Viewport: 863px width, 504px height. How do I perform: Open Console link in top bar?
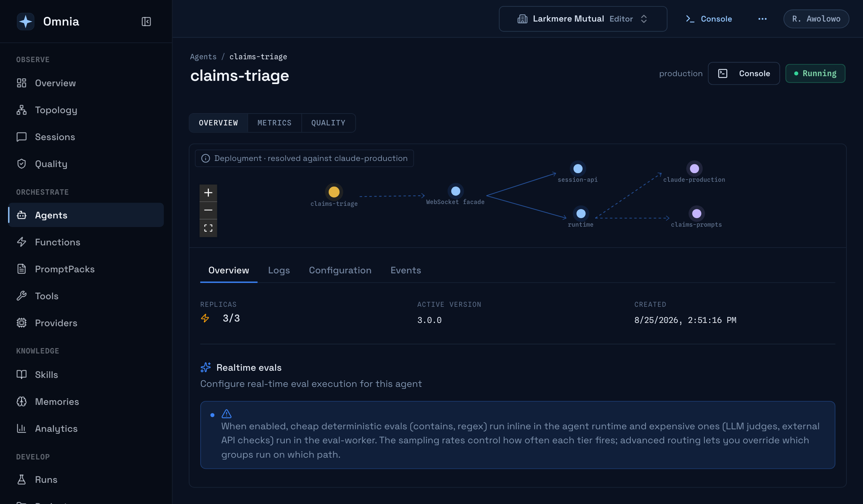coord(709,19)
